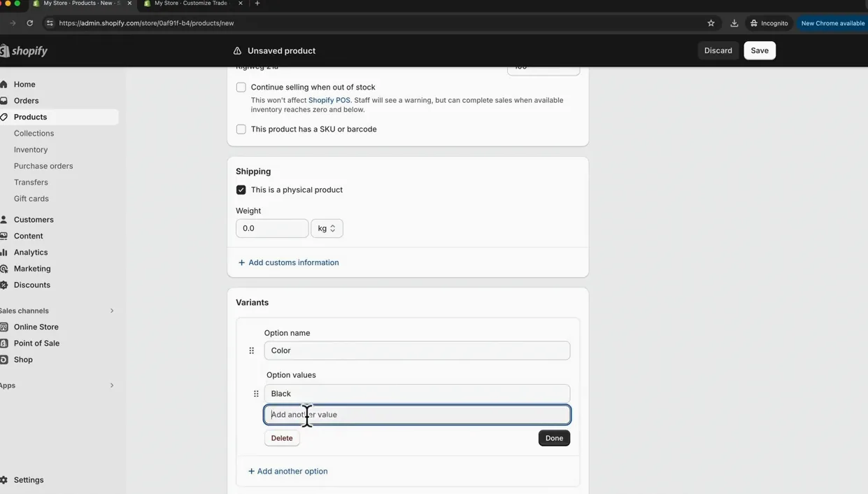Click the Point of Sale icon
The height and width of the screenshot is (494, 868).
point(3,343)
